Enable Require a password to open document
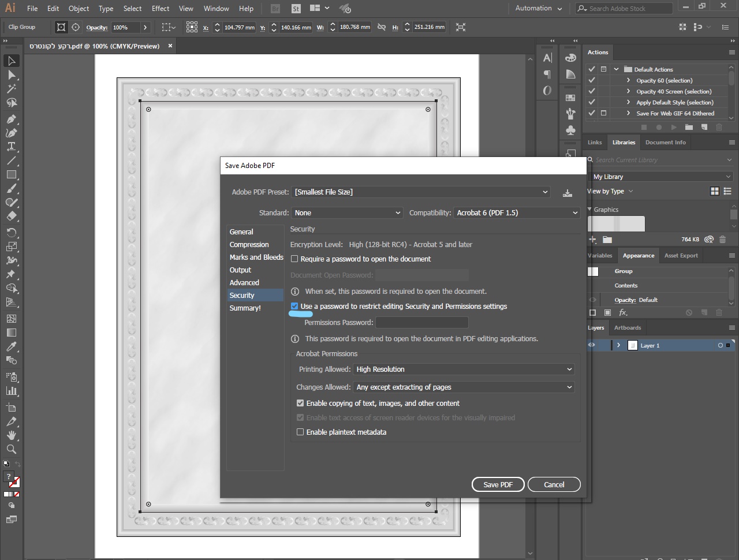Image resolution: width=739 pixels, height=560 pixels. pos(294,259)
